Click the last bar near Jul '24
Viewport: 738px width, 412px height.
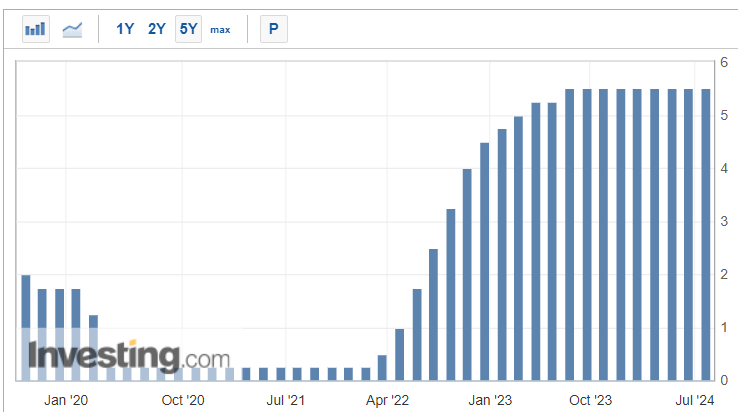706,234
